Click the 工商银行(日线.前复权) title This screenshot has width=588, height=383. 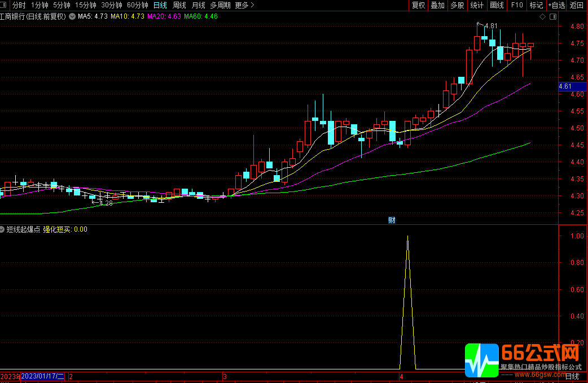pyautogui.click(x=33, y=16)
